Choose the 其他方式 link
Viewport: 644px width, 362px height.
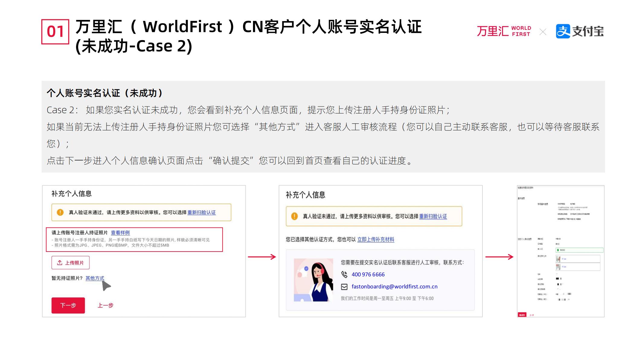[x=95, y=278]
